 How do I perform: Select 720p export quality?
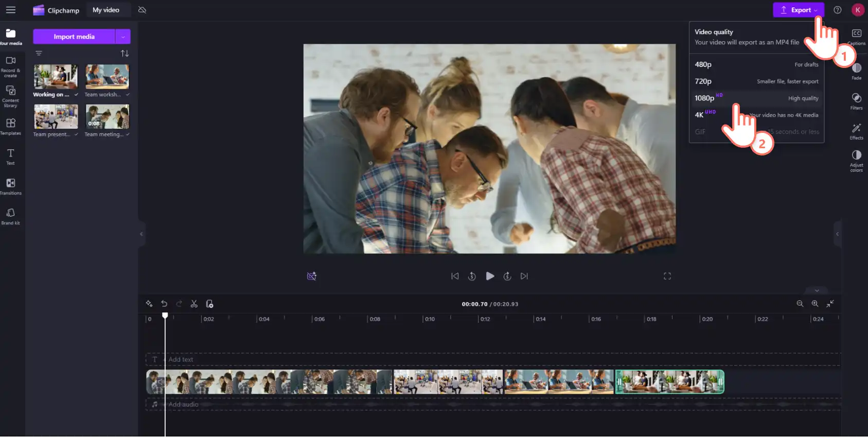[756, 81]
